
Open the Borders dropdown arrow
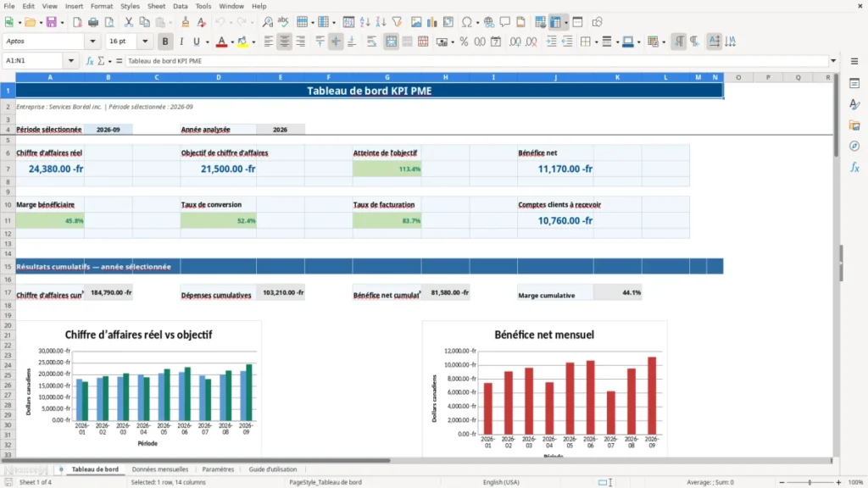pos(596,42)
